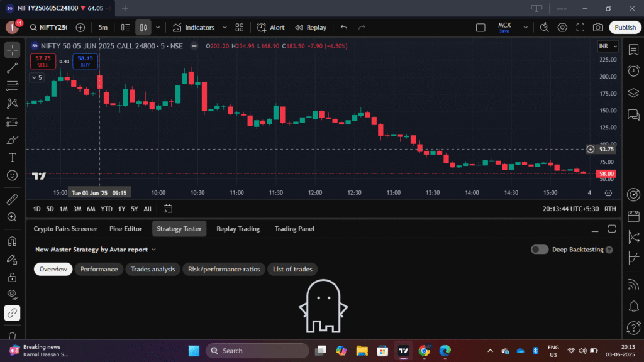
Task: Add symbol to compare with plus icon
Action: click(80, 28)
